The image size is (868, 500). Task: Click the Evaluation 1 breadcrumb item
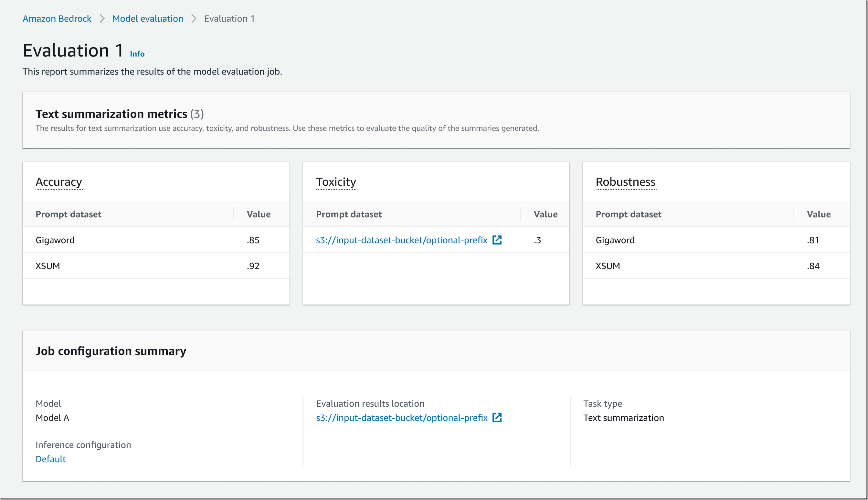tap(229, 18)
